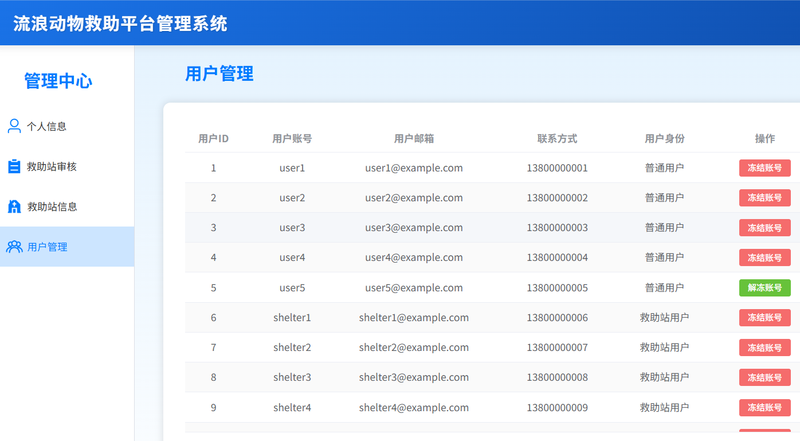Click the 用户账号 column header
Image resolution: width=800 pixels, height=441 pixels.
click(x=292, y=138)
